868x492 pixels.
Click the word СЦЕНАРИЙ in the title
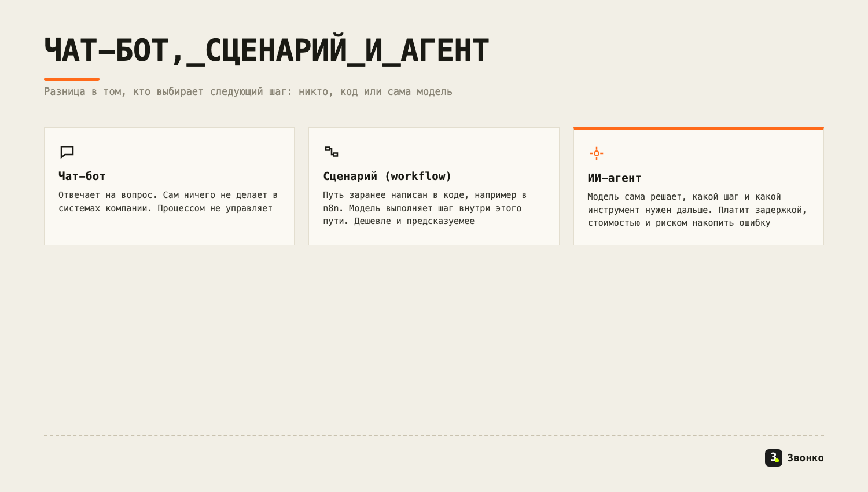coord(276,50)
